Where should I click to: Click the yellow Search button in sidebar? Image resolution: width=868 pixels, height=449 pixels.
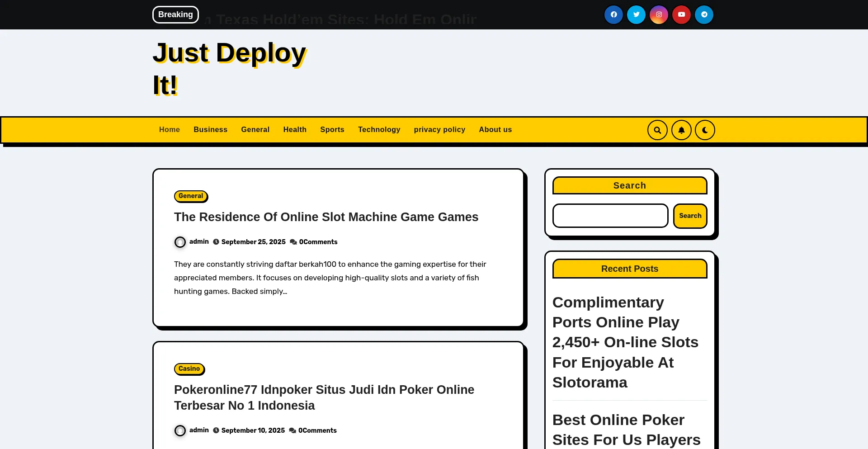click(690, 216)
